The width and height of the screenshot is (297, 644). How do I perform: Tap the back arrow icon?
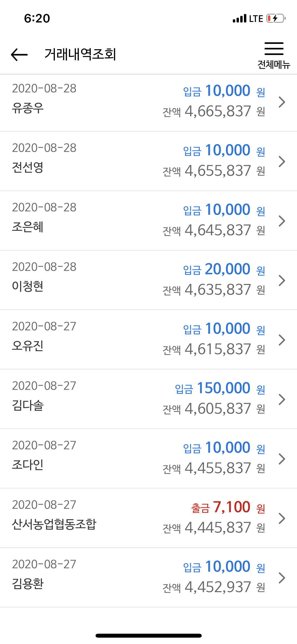[x=19, y=55]
